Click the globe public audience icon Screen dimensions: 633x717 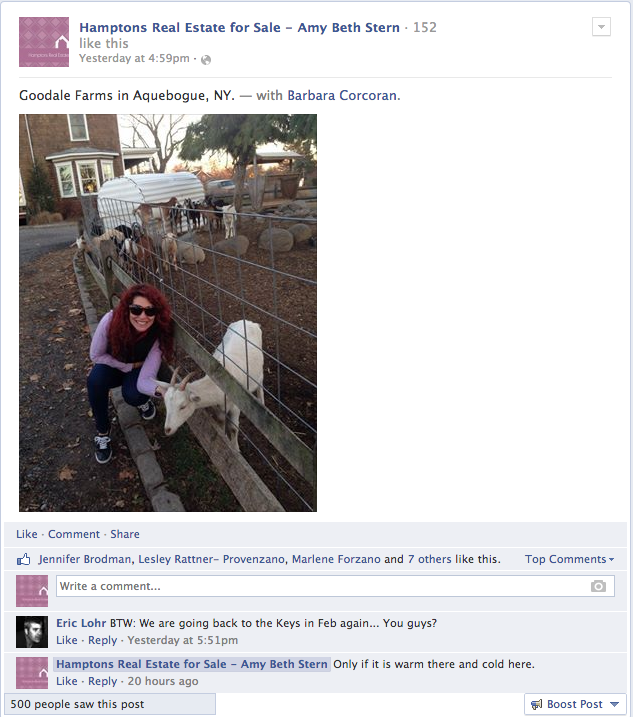coord(206,60)
